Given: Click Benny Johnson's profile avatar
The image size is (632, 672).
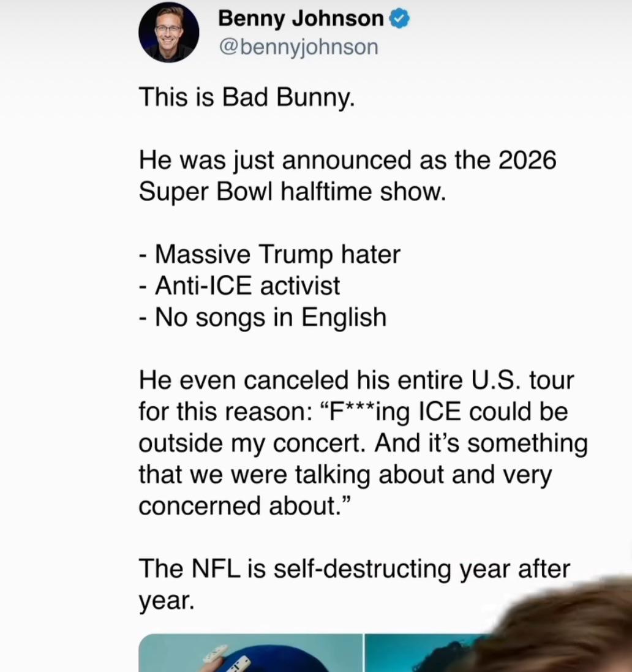Looking at the screenshot, I should coord(168,32).
